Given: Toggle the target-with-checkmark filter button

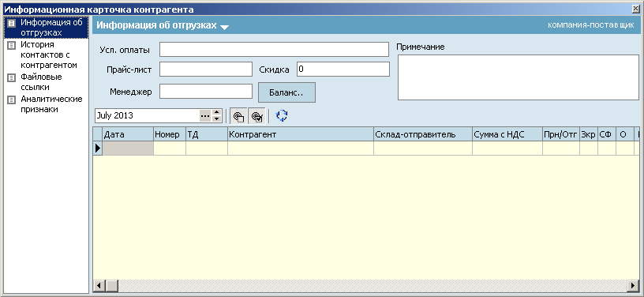Looking at the screenshot, I should tap(256, 116).
